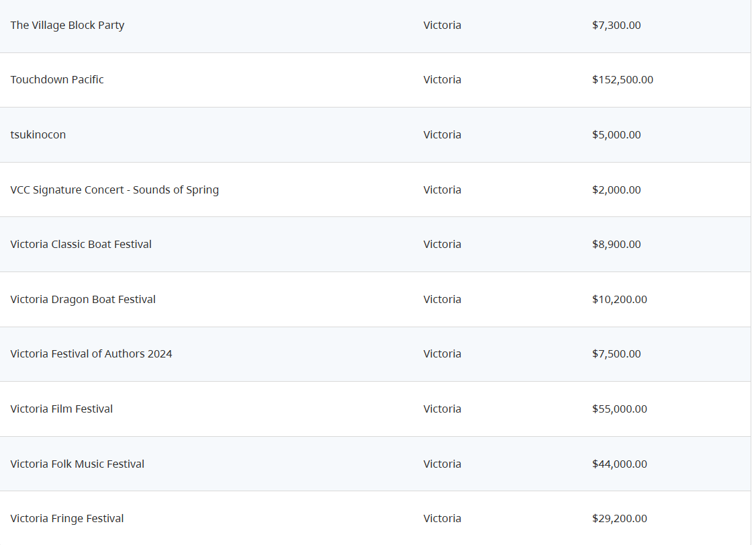
Task: Click the Victoria Film Festival entry
Action: point(61,409)
